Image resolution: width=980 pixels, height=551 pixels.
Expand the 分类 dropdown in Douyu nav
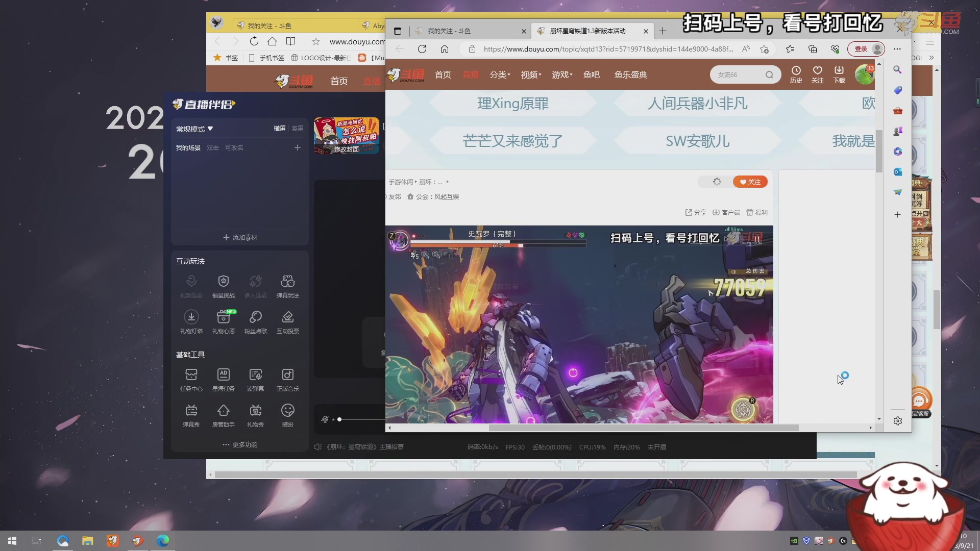(x=500, y=74)
